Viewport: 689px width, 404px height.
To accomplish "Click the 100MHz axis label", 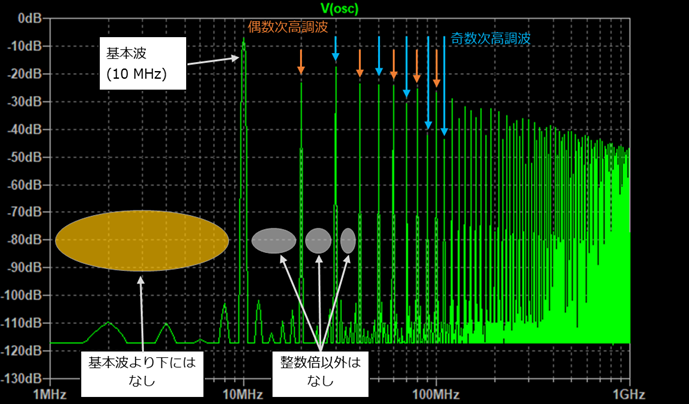I will point(435,394).
